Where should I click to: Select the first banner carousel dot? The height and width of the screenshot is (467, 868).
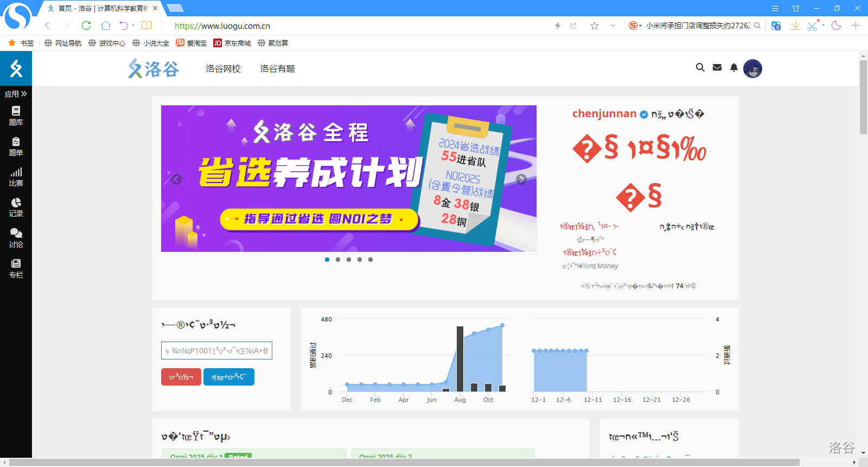(327, 260)
